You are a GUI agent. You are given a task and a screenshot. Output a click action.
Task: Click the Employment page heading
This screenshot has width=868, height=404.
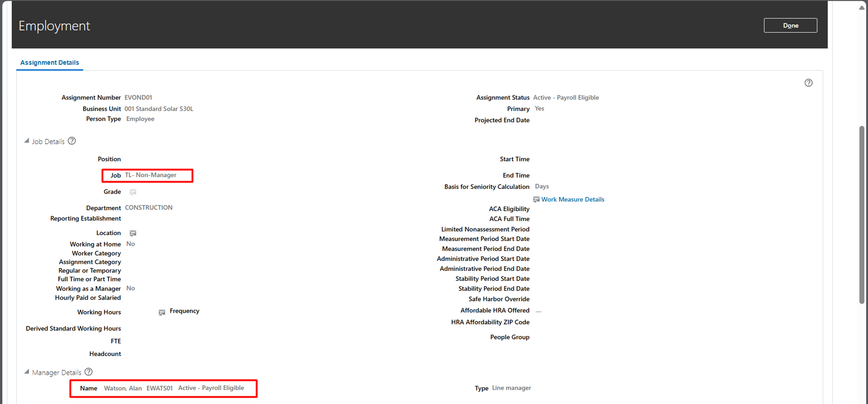(54, 26)
